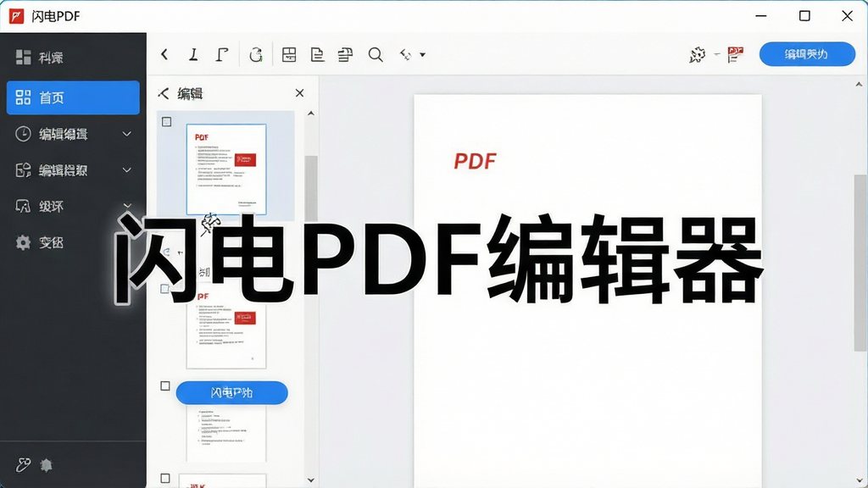Screen dimensions: 868x488
Task: Open the page layout grid icon
Action: click(289, 54)
